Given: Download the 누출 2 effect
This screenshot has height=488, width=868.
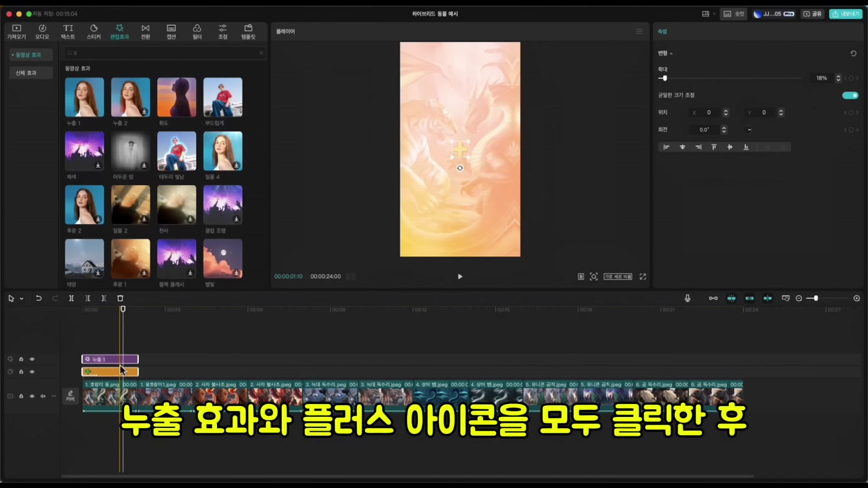Looking at the screenshot, I should tap(144, 112).
